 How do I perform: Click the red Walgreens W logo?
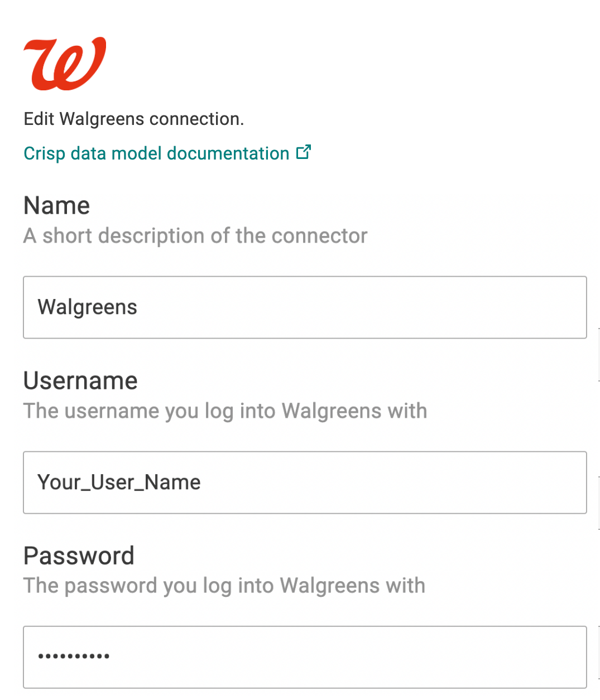tap(65, 63)
